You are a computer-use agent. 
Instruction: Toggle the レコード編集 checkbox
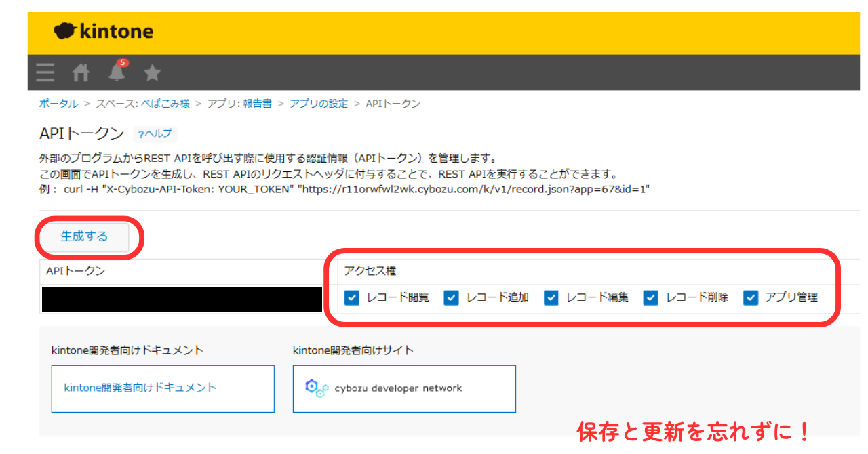[x=551, y=297]
